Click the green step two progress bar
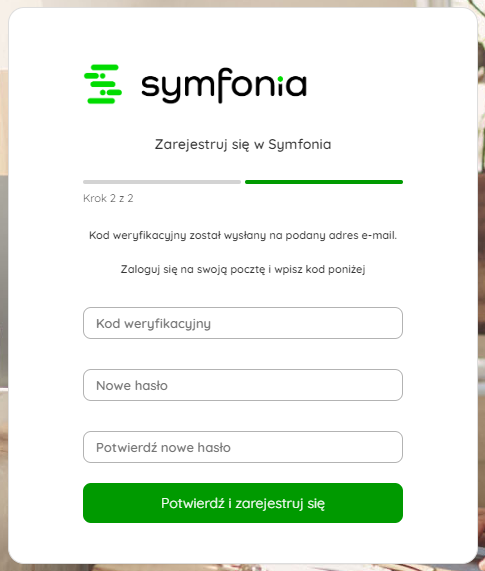The height and width of the screenshot is (571, 485). (x=324, y=182)
